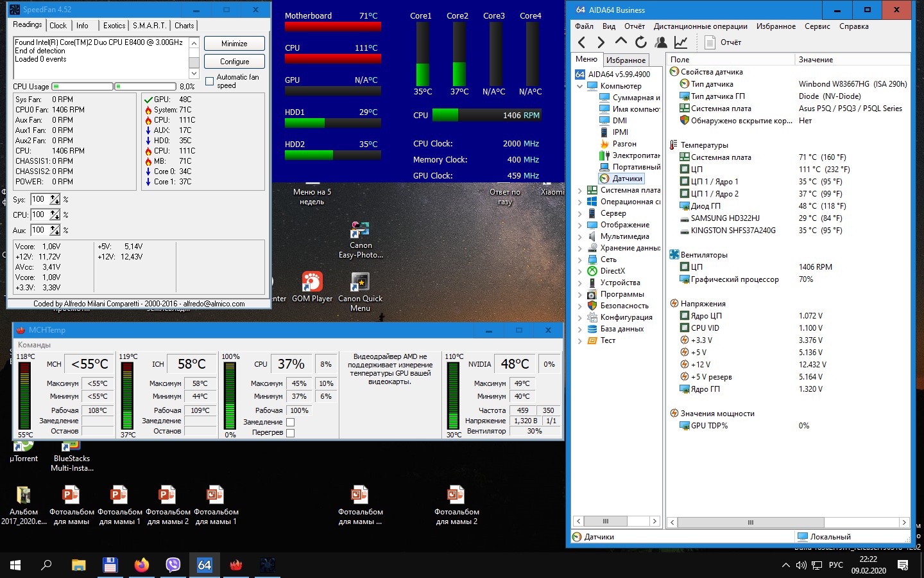The image size is (924, 578).
Task: Click the AIDA64 forward arrow icon
Action: [601, 42]
